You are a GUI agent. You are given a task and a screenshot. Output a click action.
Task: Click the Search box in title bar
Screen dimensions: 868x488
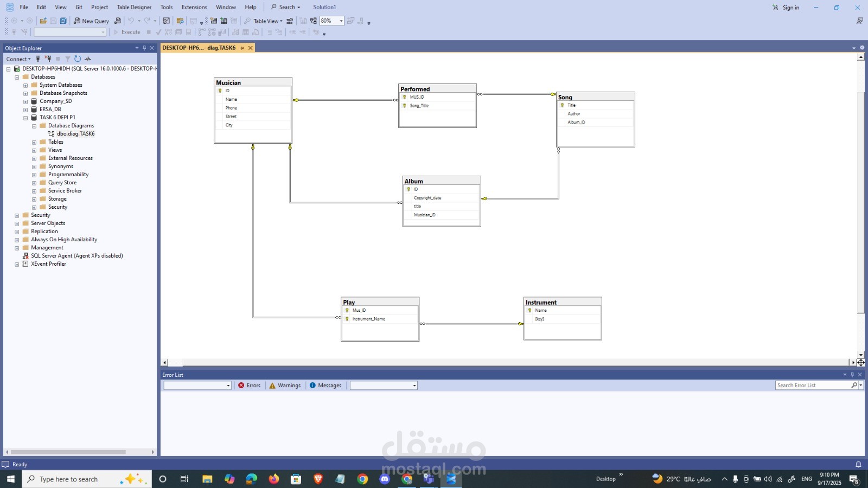click(x=285, y=7)
